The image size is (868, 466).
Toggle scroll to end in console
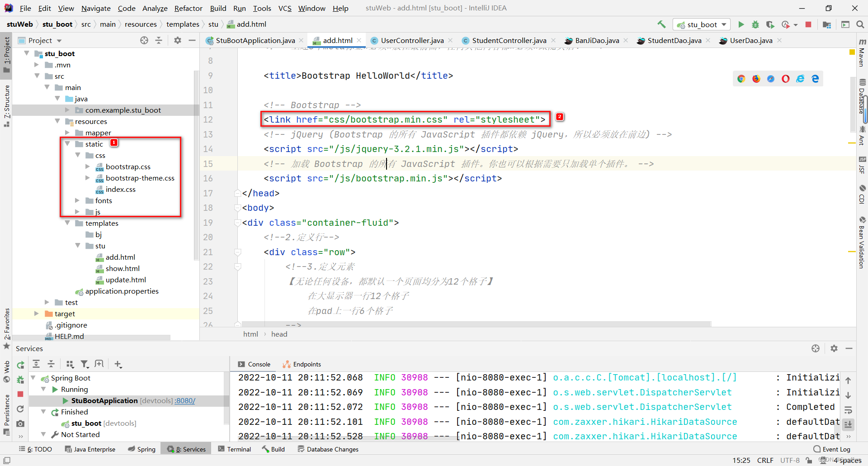(x=848, y=424)
